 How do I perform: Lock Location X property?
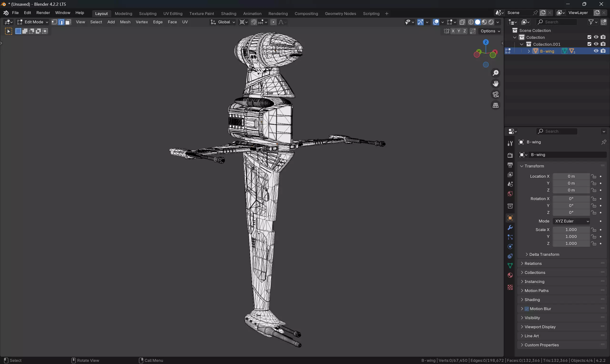pos(594,176)
